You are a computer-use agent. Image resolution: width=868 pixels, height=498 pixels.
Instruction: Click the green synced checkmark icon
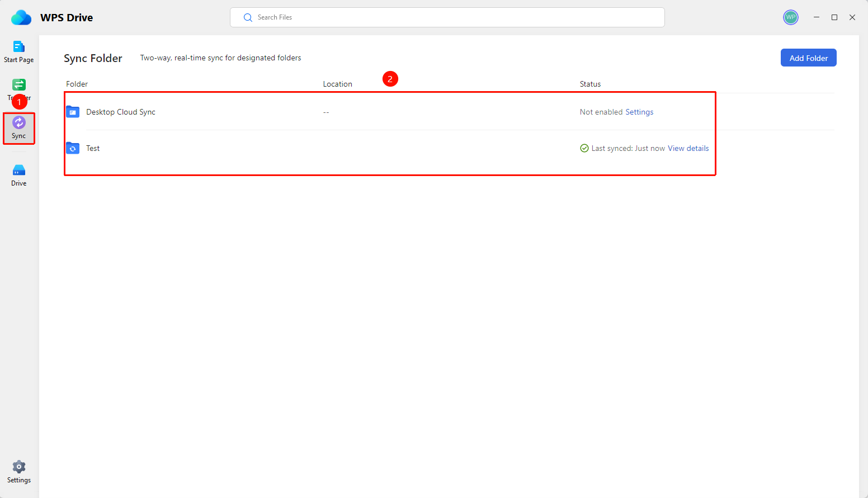coord(584,148)
